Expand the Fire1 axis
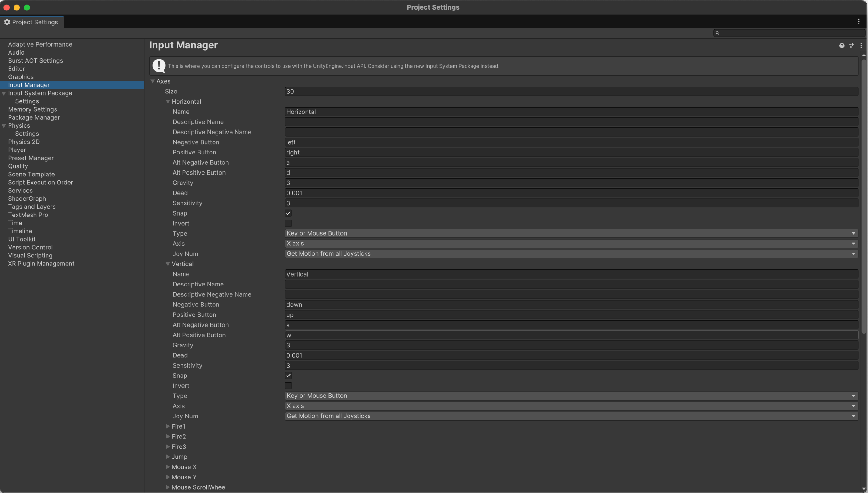 [x=168, y=426]
